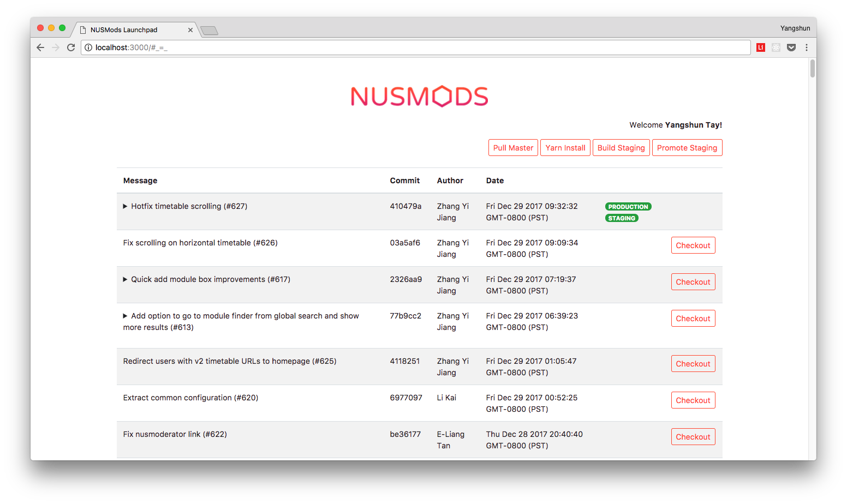The width and height of the screenshot is (847, 504).
Task: Checkout commit 03a5af6
Action: 693,245
